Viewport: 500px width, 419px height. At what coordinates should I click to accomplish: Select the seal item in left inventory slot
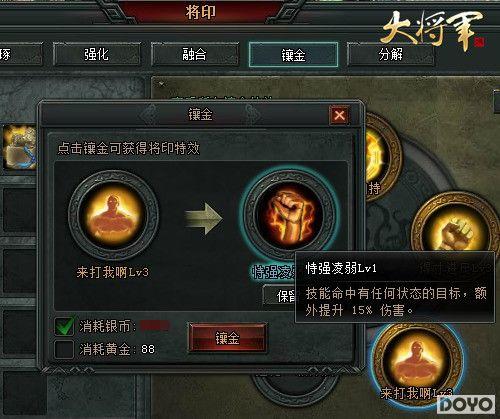pyautogui.click(x=19, y=147)
